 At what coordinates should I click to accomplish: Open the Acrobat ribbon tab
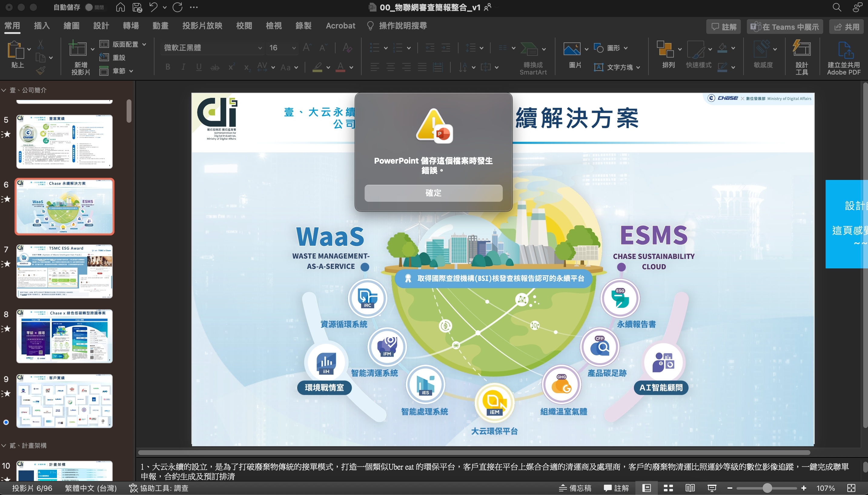click(x=340, y=25)
